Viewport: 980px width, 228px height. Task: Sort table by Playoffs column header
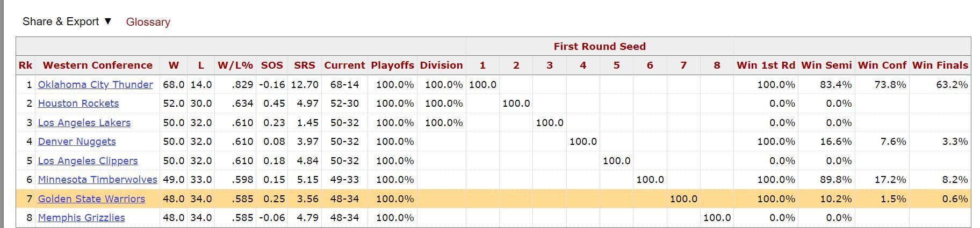click(392, 65)
